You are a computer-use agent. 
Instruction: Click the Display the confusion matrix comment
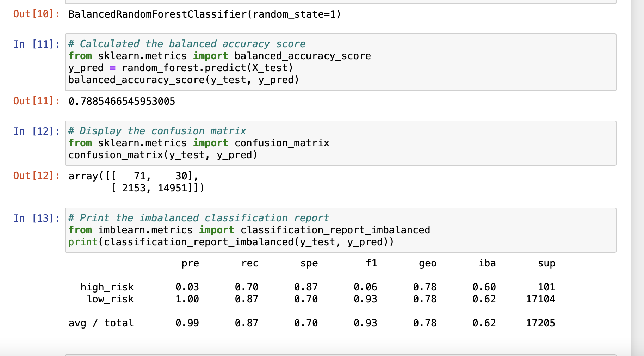157,131
